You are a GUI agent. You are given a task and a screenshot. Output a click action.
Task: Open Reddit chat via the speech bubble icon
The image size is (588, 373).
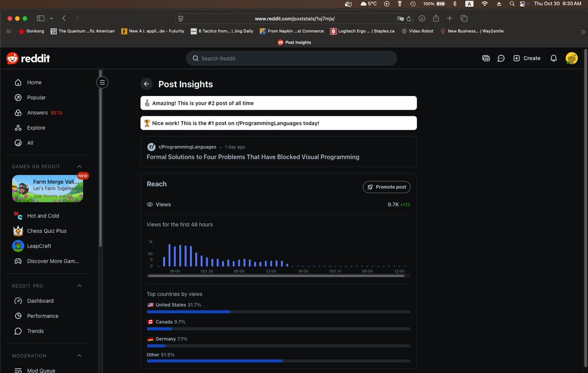pyautogui.click(x=501, y=58)
